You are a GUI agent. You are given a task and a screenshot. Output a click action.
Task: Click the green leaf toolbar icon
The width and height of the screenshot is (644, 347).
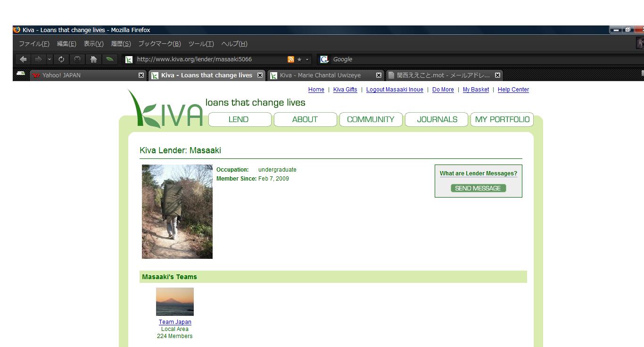coord(109,59)
